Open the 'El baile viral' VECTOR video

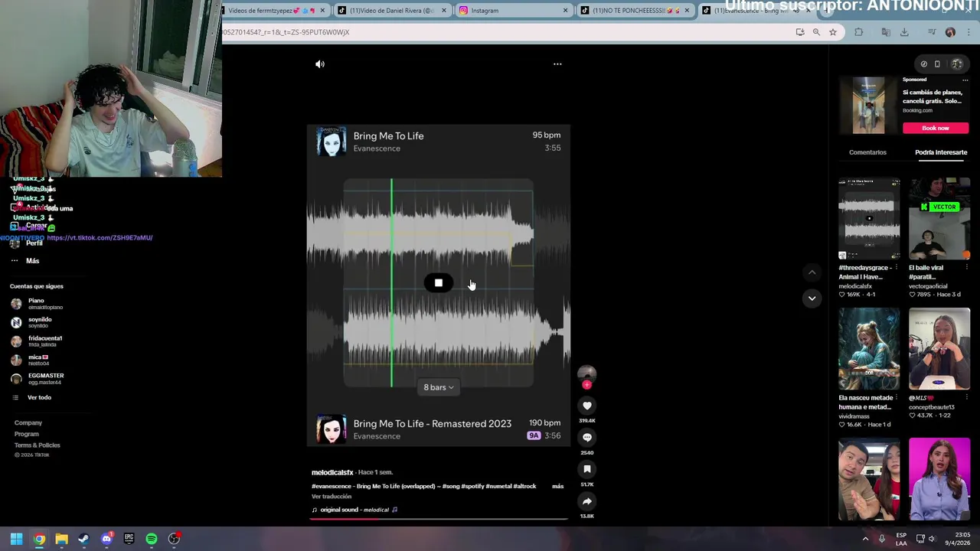coord(939,219)
